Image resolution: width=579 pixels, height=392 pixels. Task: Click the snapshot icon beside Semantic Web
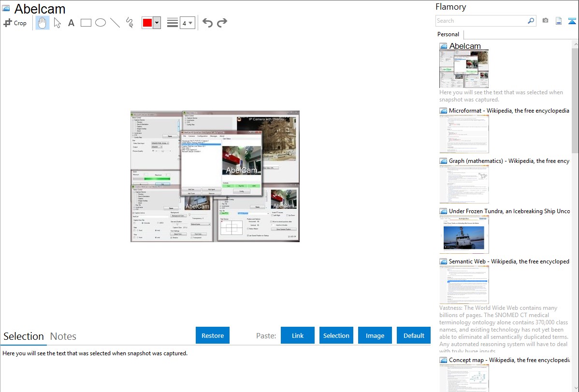(x=443, y=261)
